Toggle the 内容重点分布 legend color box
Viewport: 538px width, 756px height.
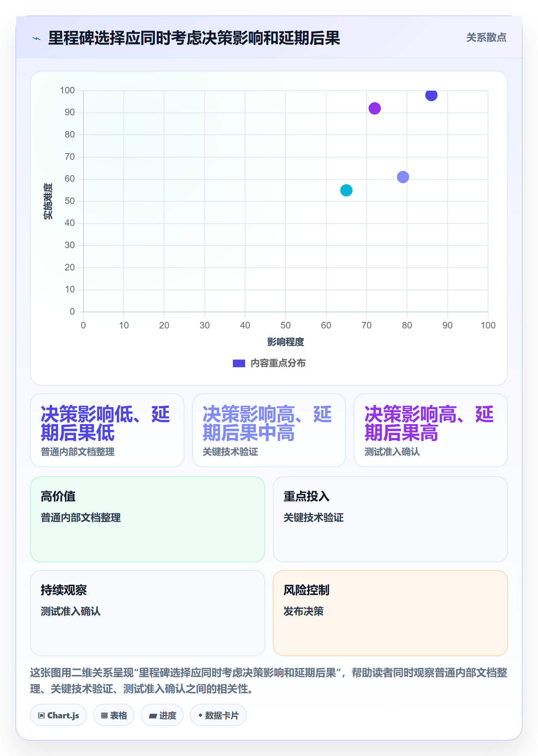click(x=239, y=363)
